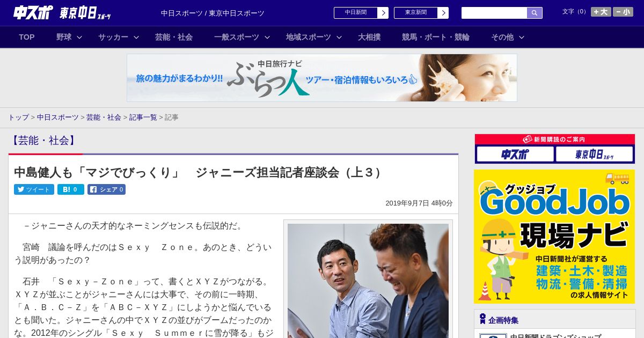644x338 pixels.
Task: Increase text size with ＋大 button
Action: coord(601,12)
